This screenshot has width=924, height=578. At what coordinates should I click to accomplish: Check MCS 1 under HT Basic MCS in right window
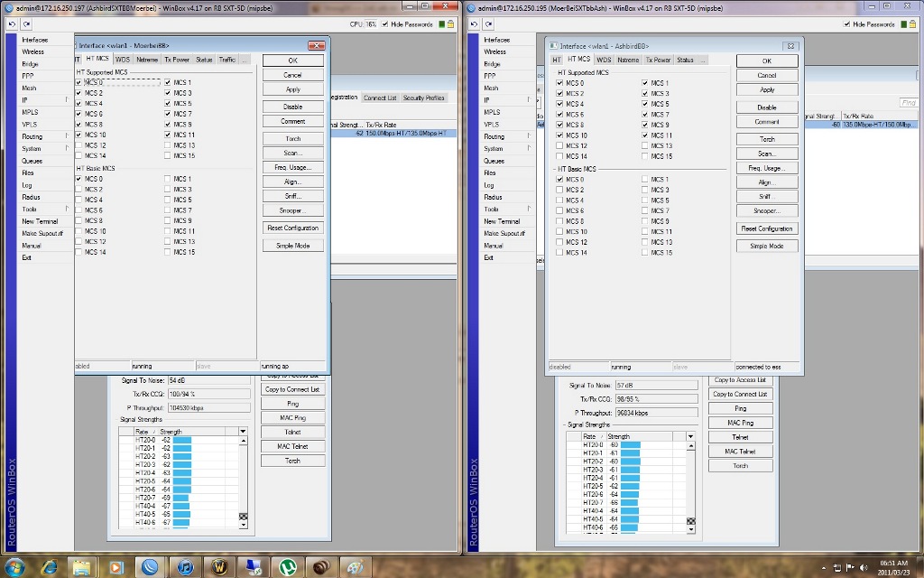(x=645, y=180)
